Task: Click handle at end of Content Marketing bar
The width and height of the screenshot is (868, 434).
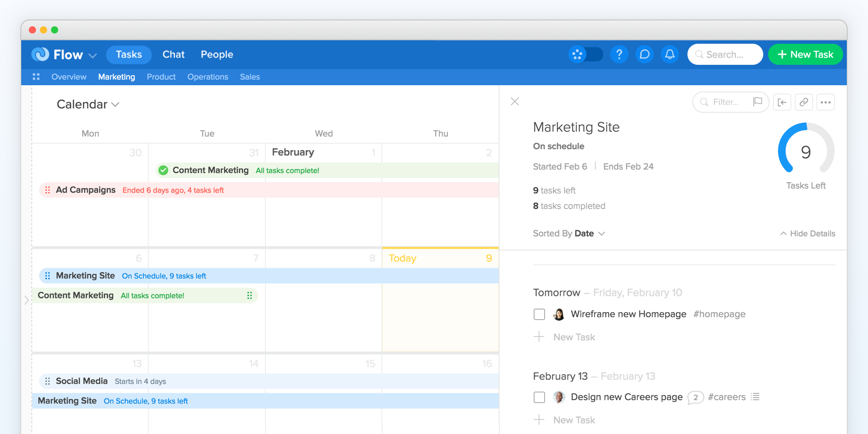Action: 250,295
